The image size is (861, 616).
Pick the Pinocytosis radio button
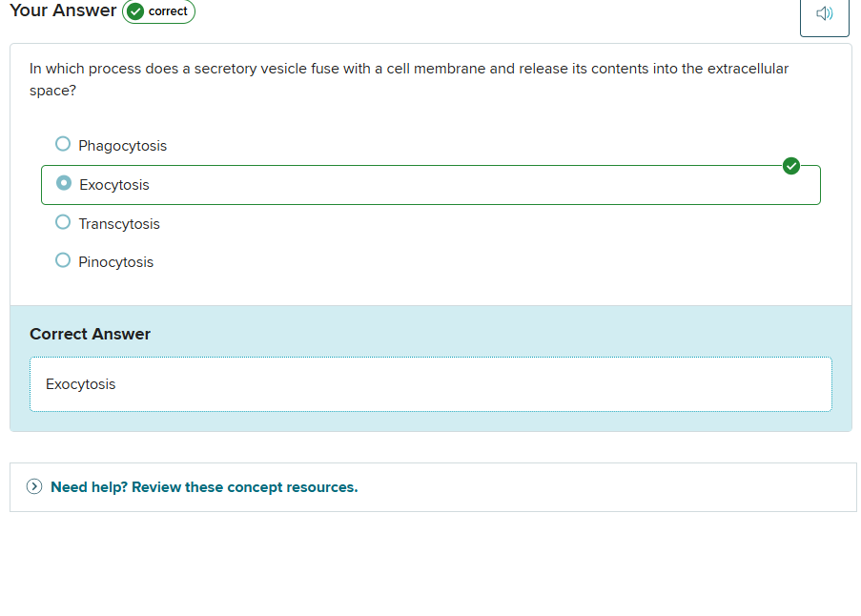click(x=63, y=260)
